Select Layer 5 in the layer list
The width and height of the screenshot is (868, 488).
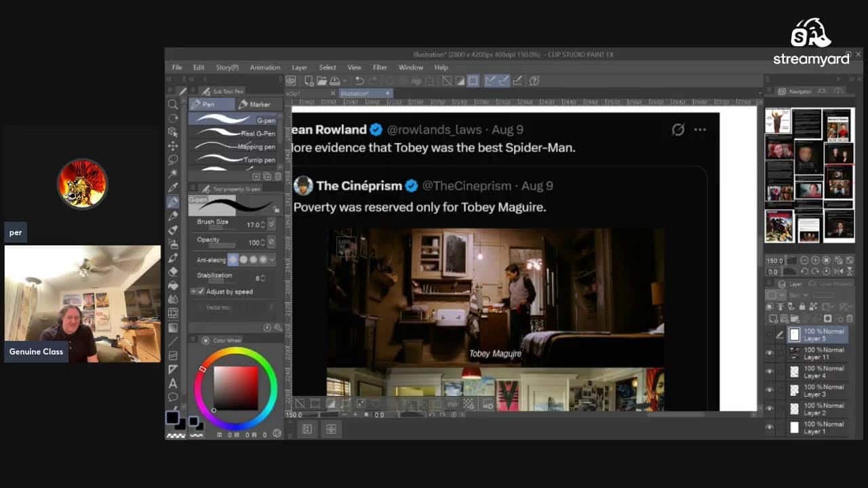tap(817, 335)
